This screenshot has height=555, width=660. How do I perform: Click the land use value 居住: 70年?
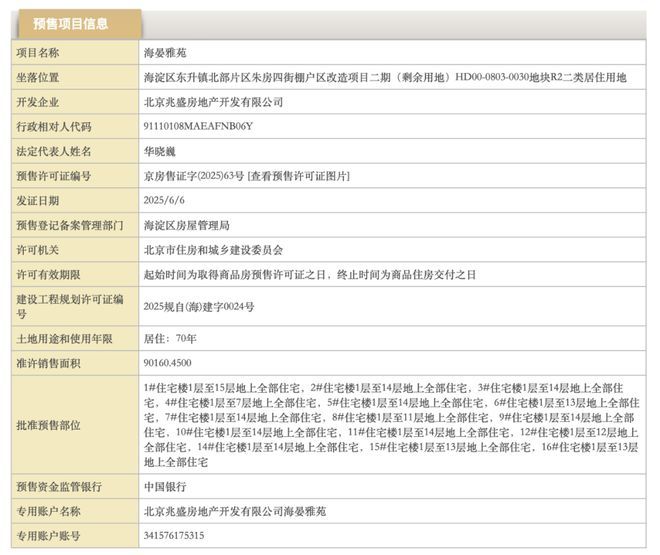coord(169,338)
